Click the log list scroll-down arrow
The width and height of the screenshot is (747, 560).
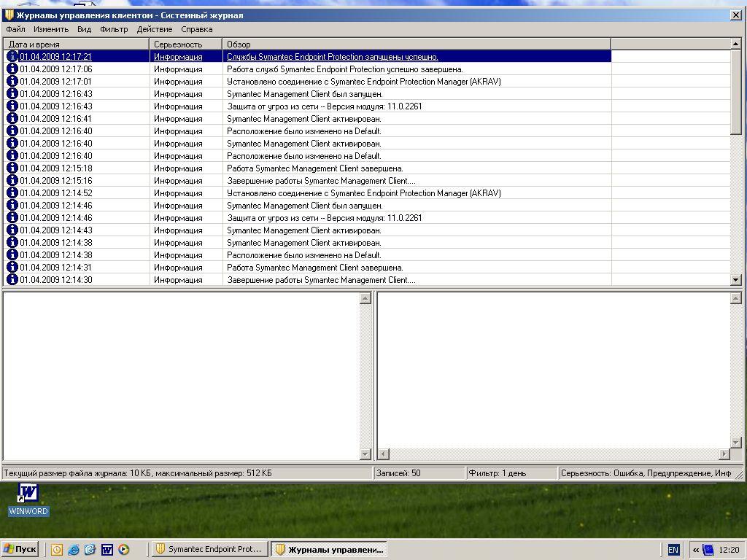pos(736,280)
